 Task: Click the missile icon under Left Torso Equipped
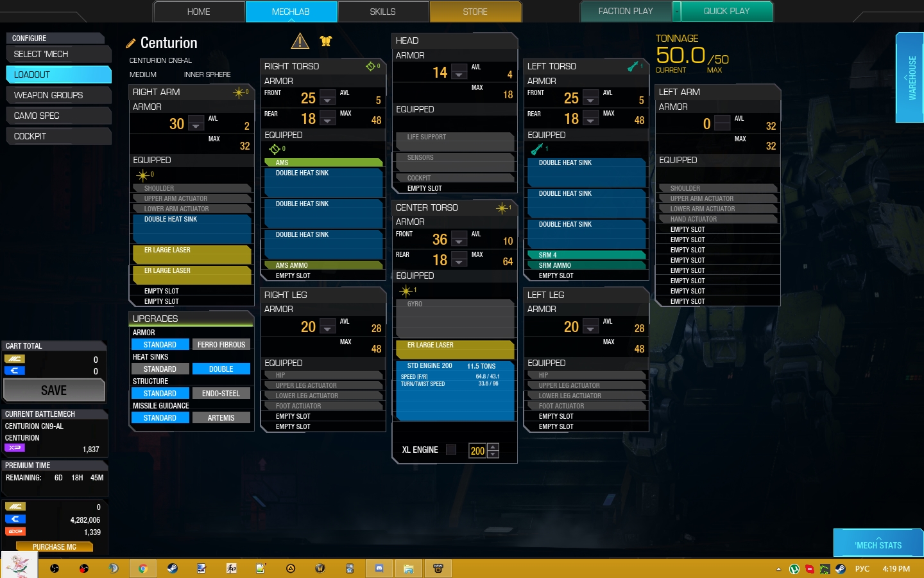pyautogui.click(x=538, y=149)
